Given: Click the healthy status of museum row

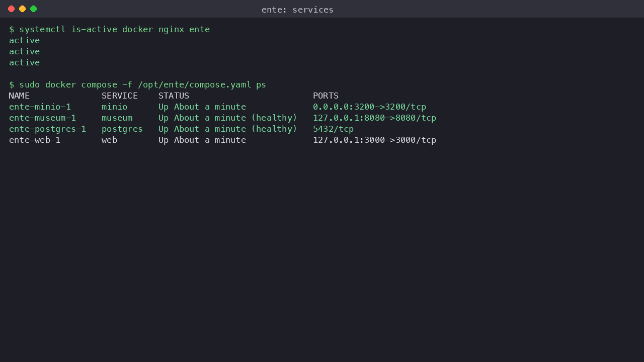Looking at the screenshot, I should tap(228, 118).
